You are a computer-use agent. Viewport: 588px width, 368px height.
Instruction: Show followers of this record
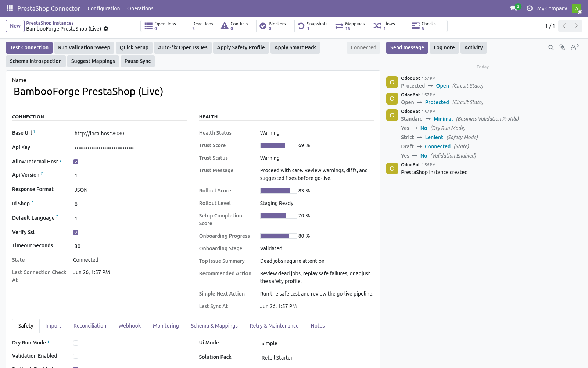[574, 47]
